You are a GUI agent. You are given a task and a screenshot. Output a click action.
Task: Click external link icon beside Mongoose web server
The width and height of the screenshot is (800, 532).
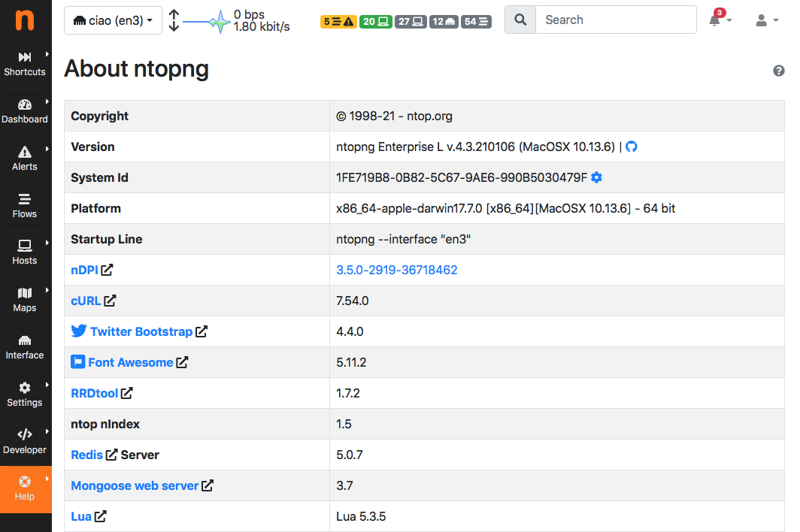[x=208, y=485]
